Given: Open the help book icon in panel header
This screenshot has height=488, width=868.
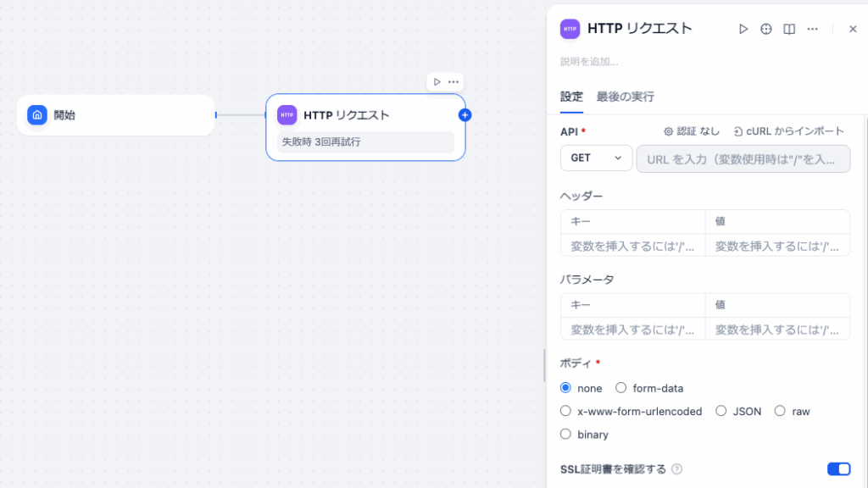Looking at the screenshot, I should pos(789,29).
